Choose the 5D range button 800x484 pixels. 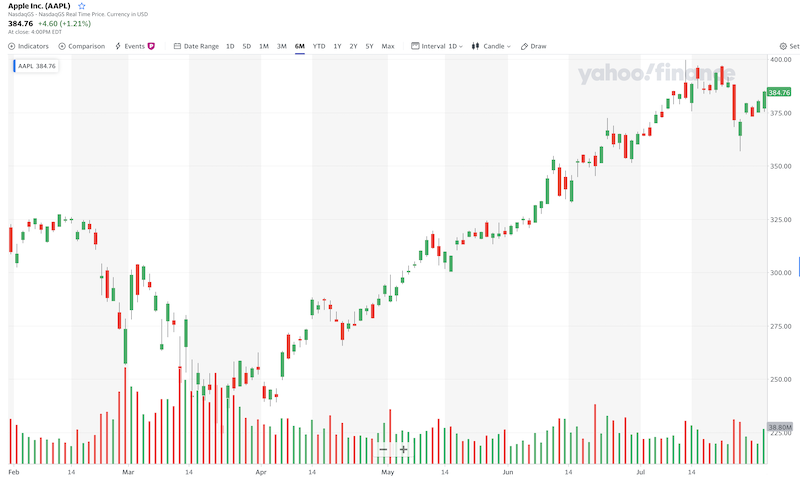[x=246, y=46]
